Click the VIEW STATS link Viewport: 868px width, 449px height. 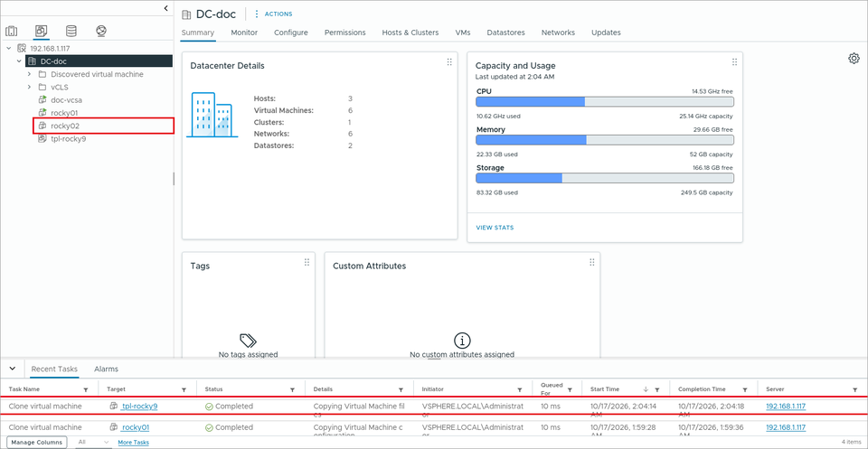pos(495,228)
